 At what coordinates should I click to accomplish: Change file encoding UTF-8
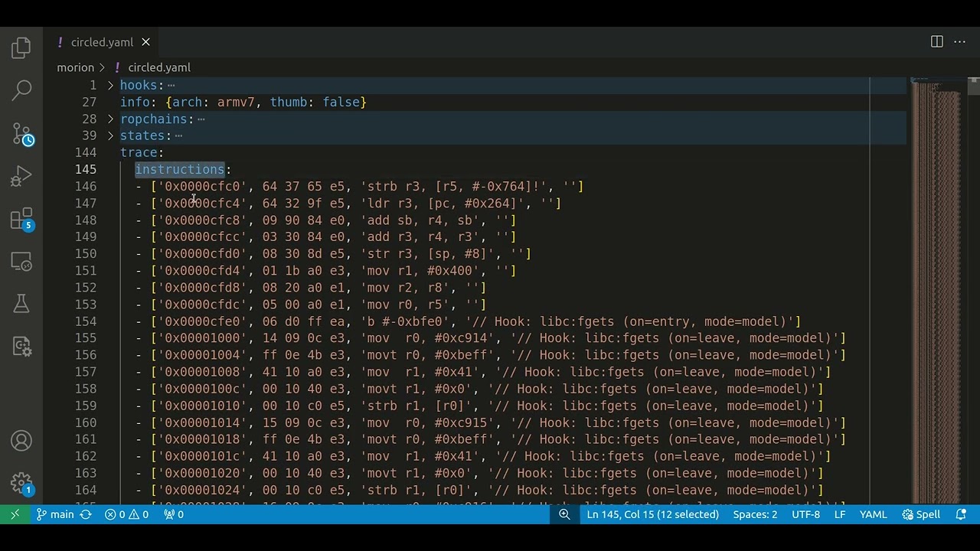(x=805, y=514)
